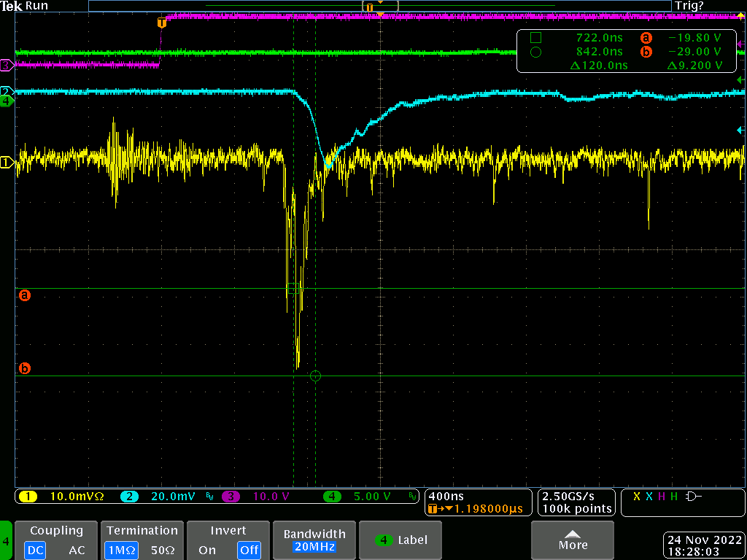Select the cursor b horizontal marker

tap(24, 369)
